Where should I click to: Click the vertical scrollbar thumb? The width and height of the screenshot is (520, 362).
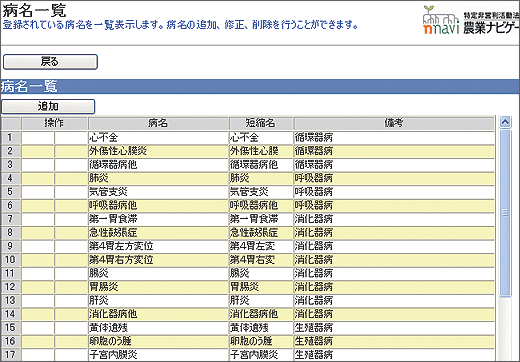505,213
